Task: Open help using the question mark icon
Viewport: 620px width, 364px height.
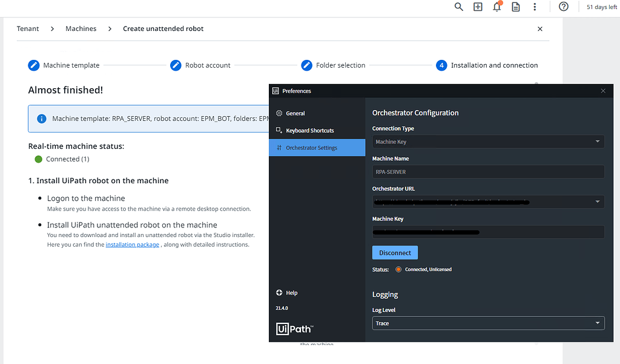Action: tap(563, 7)
